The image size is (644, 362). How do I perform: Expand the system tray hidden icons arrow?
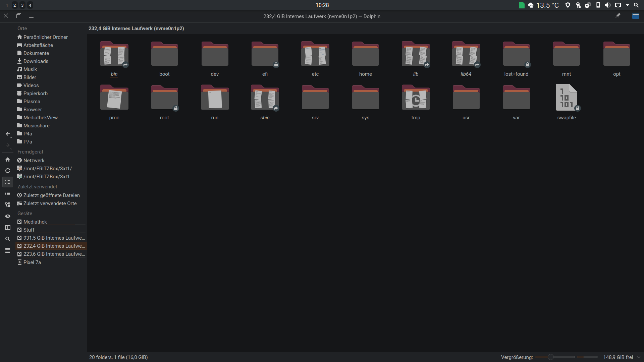627,5
